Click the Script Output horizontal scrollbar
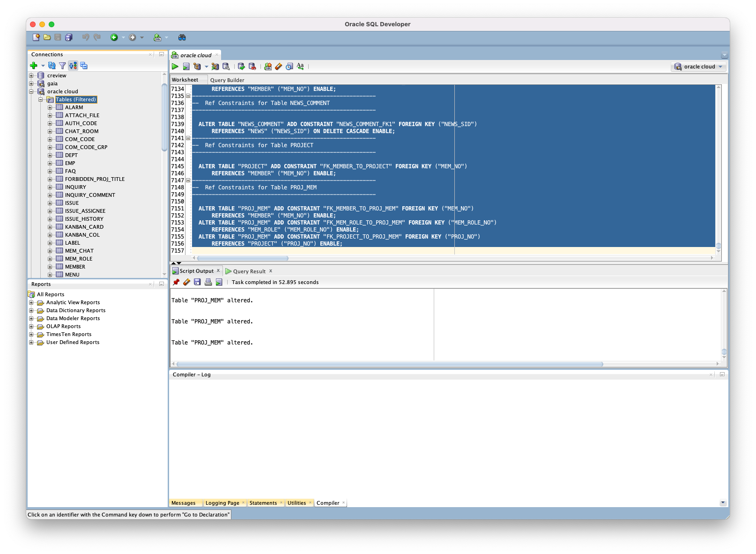The height and width of the screenshot is (554, 756). pyautogui.click(x=390, y=364)
